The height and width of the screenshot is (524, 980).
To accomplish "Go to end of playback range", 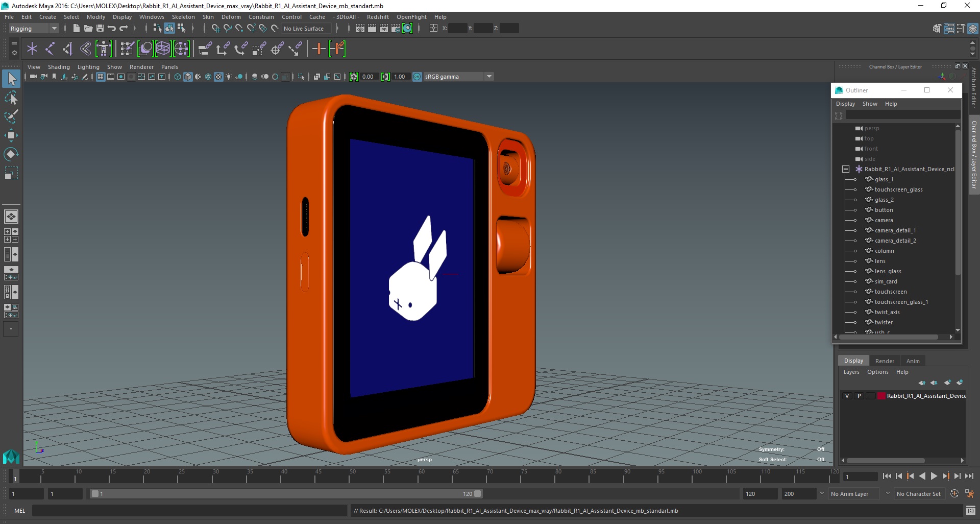I will coord(969,476).
